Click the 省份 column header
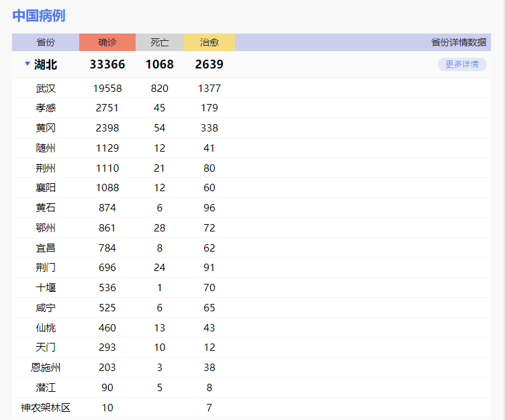Screen dimensions: 505x420 coord(46,42)
